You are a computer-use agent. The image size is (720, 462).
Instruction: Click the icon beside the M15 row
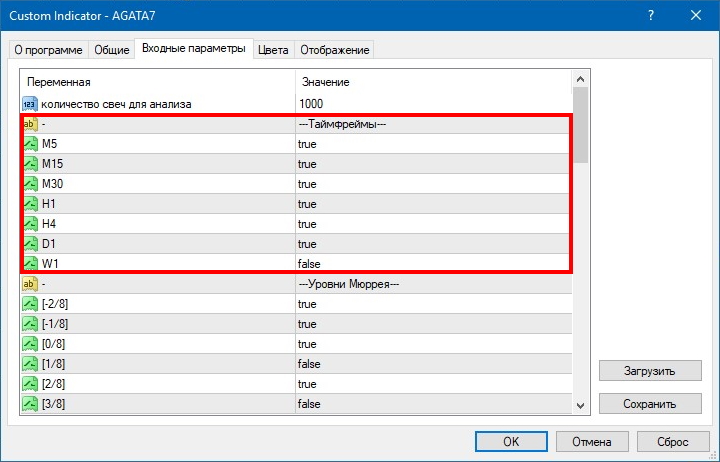pos(30,164)
